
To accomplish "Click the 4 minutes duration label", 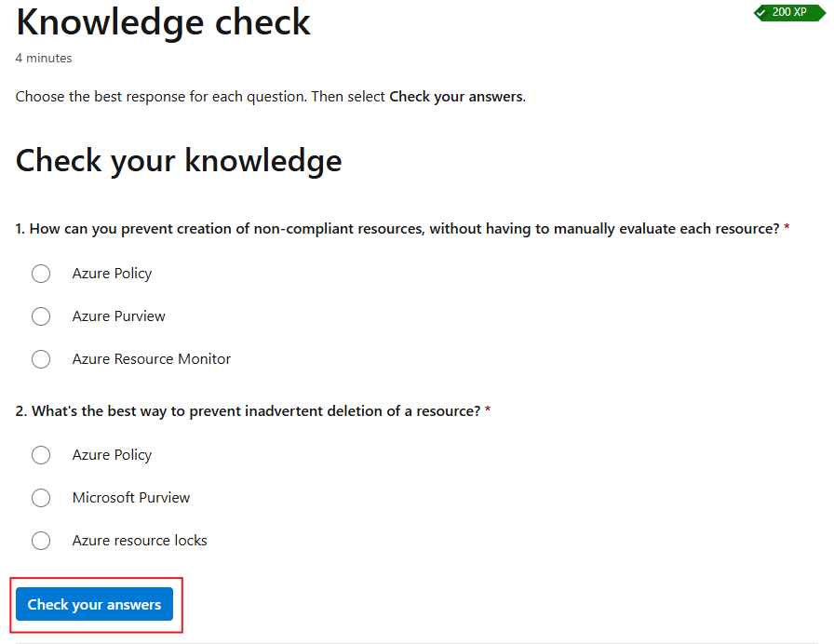I will click(x=43, y=58).
